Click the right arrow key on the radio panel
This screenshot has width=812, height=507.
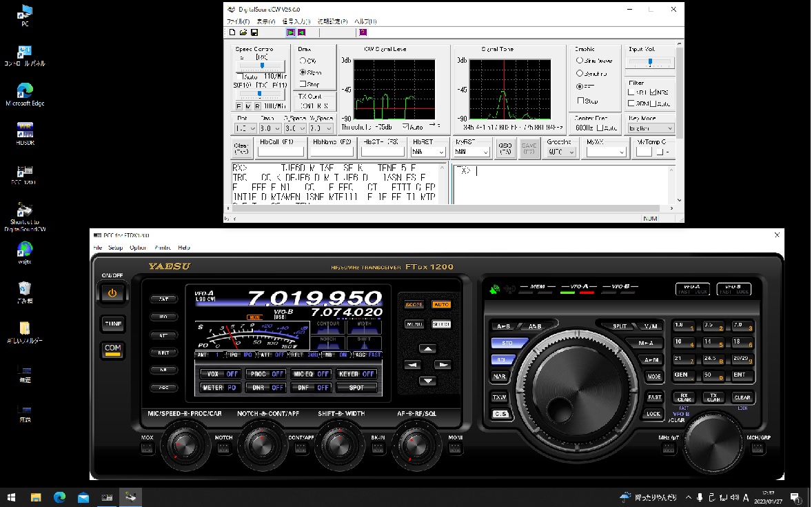click(x=443, y=365)
